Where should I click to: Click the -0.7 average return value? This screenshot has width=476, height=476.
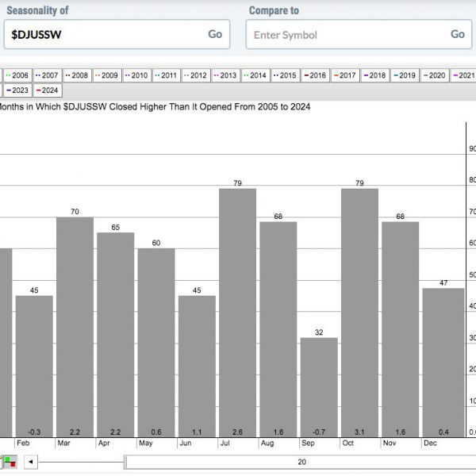[x=319, y=432]
